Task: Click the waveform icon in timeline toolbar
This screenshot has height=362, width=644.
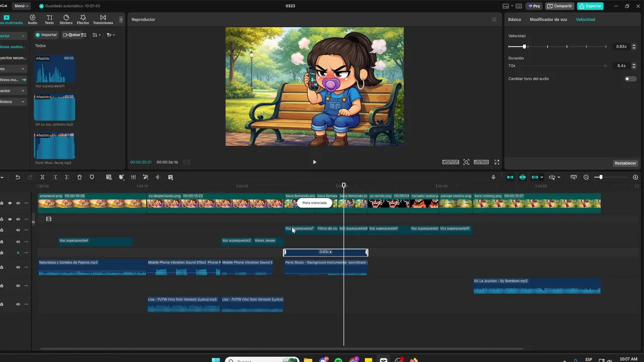Action: (157, 177)
